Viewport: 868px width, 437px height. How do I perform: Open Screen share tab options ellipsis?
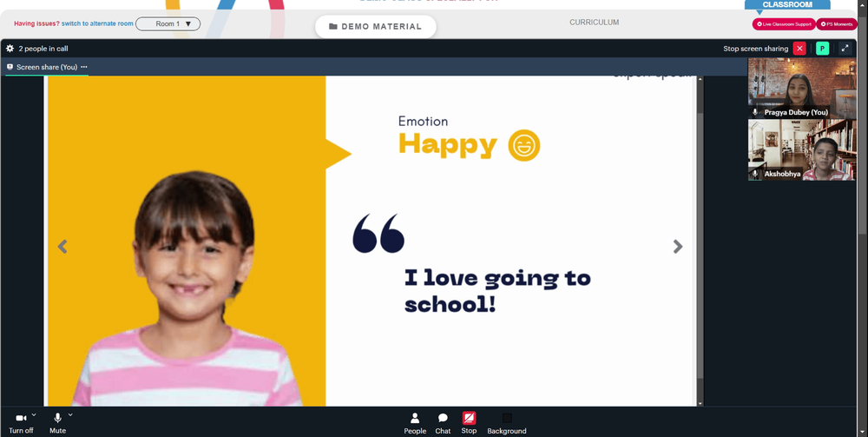click(84, 67)
